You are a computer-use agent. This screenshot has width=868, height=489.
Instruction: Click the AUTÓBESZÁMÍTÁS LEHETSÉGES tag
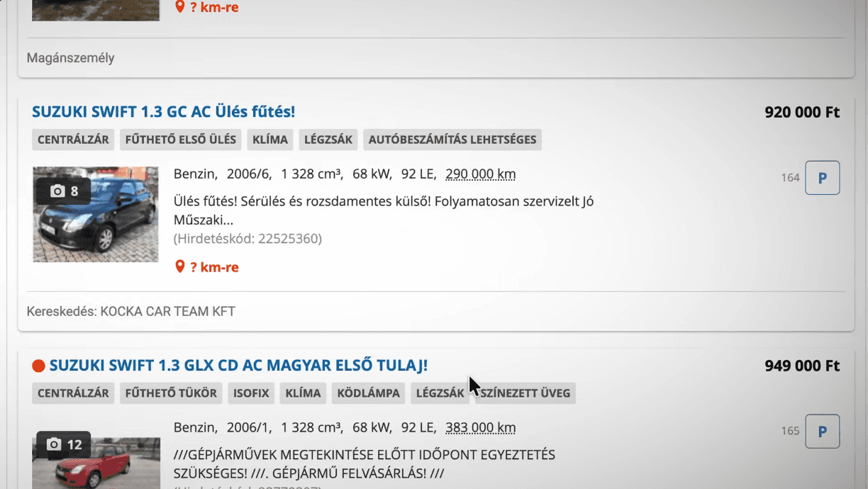452,140
